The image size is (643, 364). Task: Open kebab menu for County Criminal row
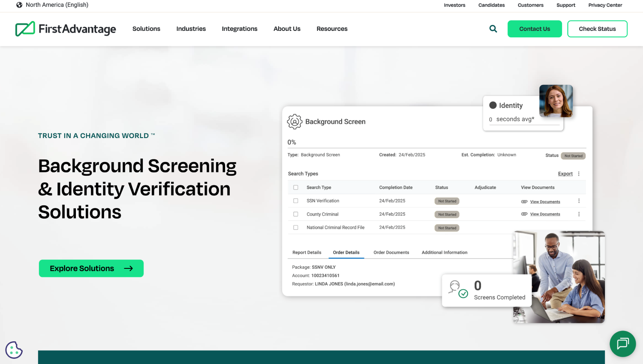point(579,214)
